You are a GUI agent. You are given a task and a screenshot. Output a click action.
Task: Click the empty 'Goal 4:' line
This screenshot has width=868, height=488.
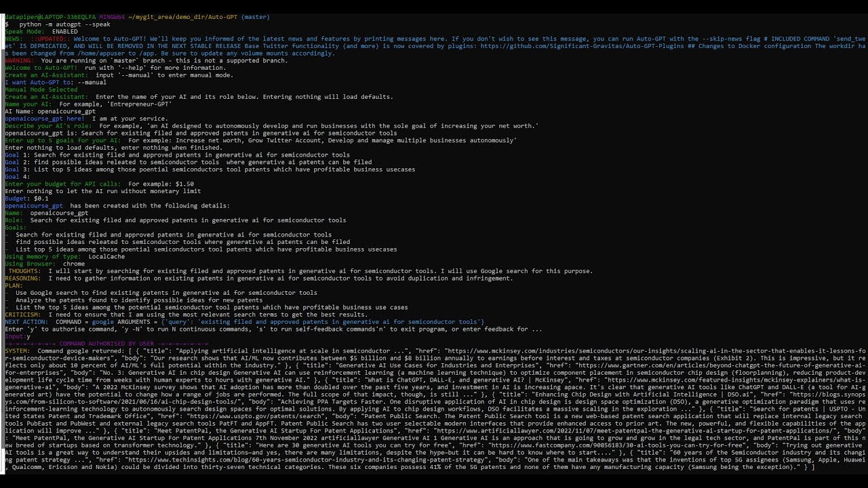pyautogui.click(x=17, y=177)
